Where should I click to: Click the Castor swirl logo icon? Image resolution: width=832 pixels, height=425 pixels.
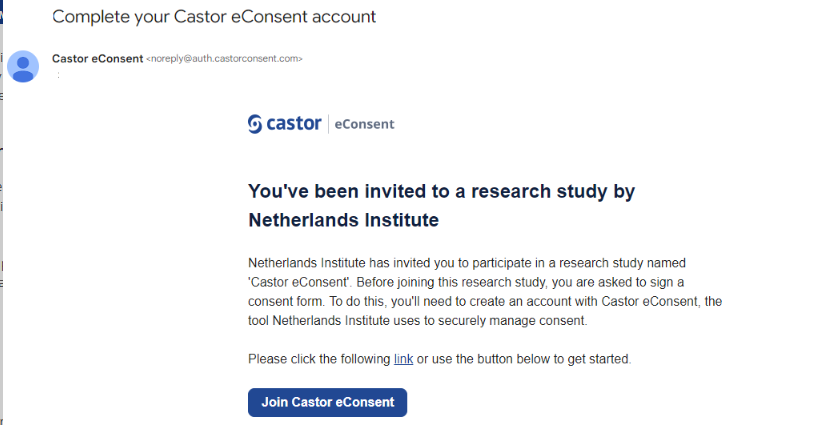point(255,124)
